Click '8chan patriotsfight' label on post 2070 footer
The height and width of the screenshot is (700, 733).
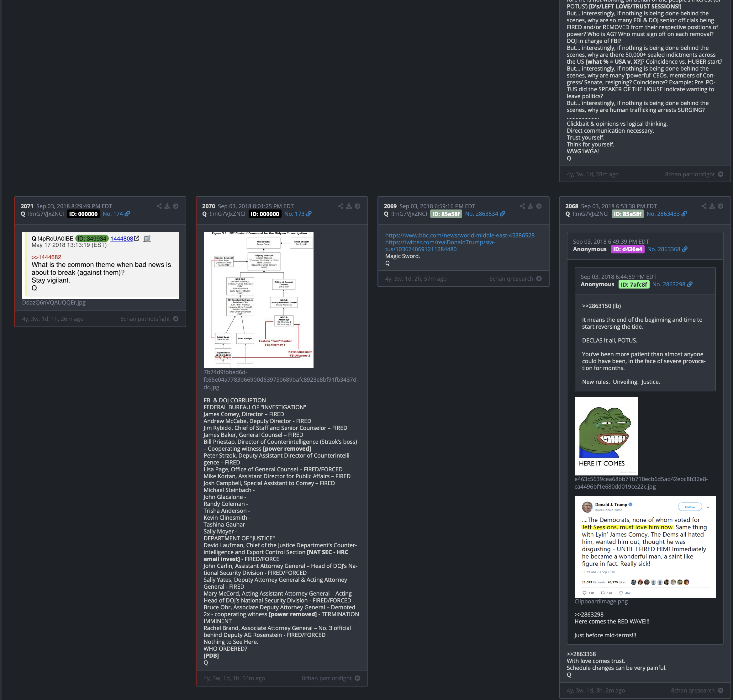pyautogui.click(x=327, y=678)
